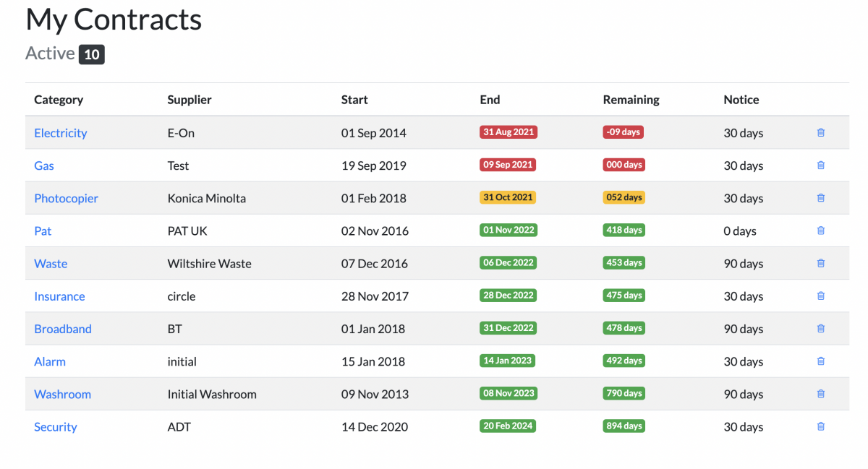Delete the Washroom contract row
868x469 pixels.
pyautogui.click(x=821, y=394)
